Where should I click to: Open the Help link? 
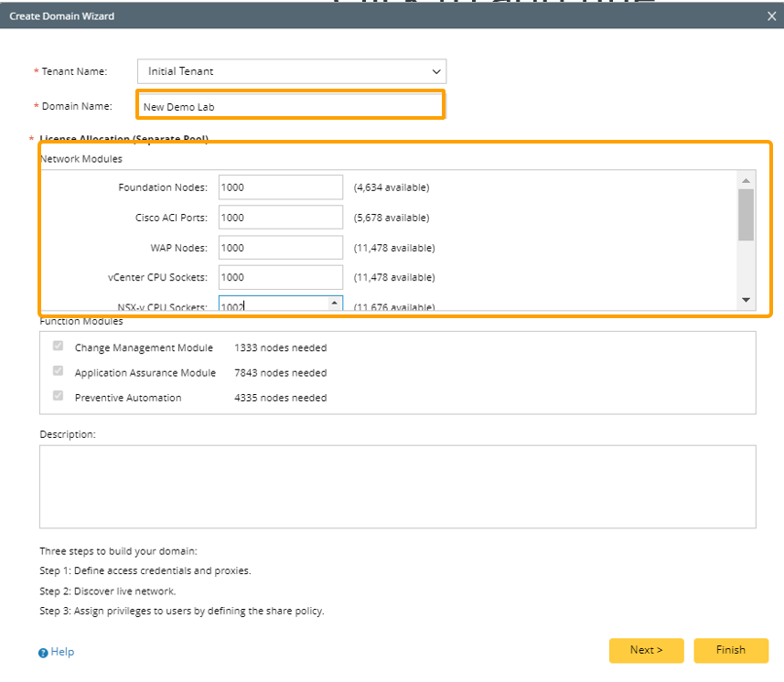(62, 652)
